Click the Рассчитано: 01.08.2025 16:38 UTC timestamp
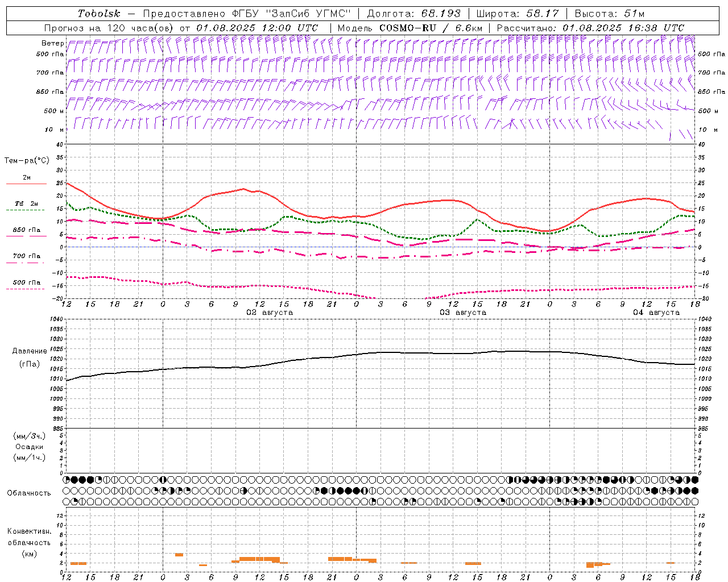Screen dimensions: 728x582 (590, 28)
